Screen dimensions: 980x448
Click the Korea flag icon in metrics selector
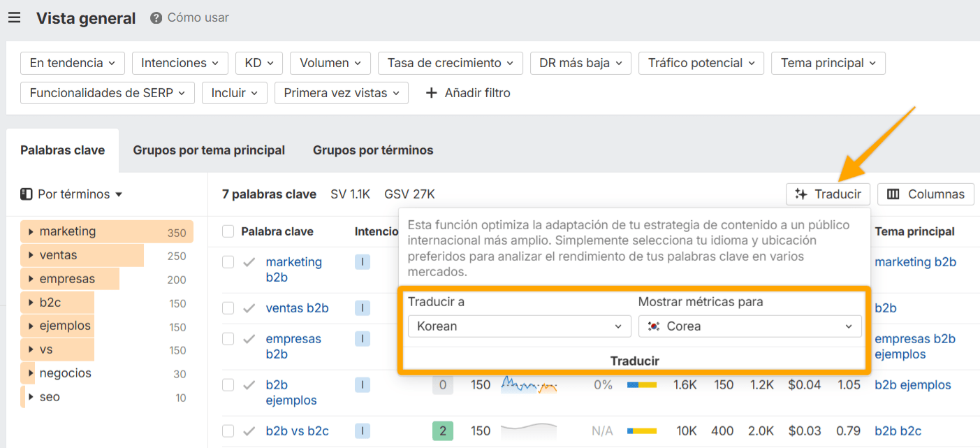[x=654, y=326]
